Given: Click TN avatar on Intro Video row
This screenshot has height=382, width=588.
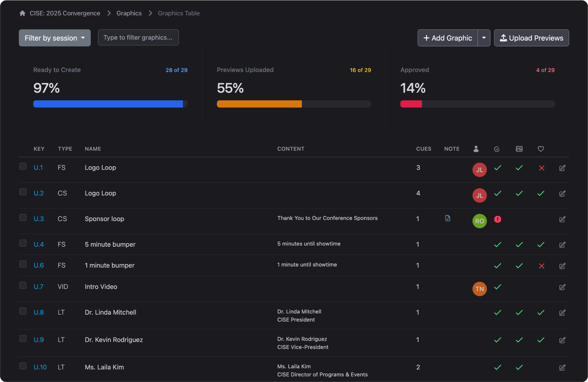Looking at the screenshot, I should 480,289.
